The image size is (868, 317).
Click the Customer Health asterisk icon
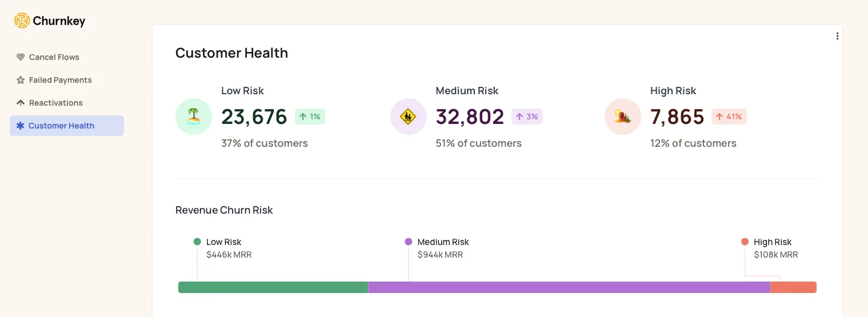(x=21, y=126)
